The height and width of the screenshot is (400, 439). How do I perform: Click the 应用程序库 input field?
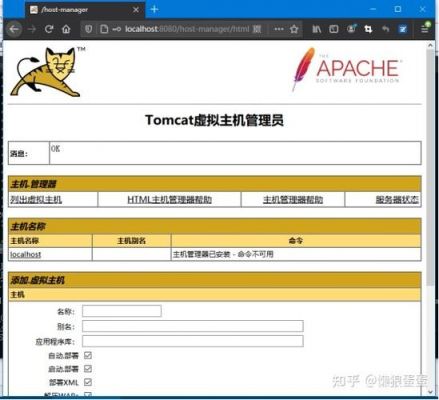coord(193,341)
